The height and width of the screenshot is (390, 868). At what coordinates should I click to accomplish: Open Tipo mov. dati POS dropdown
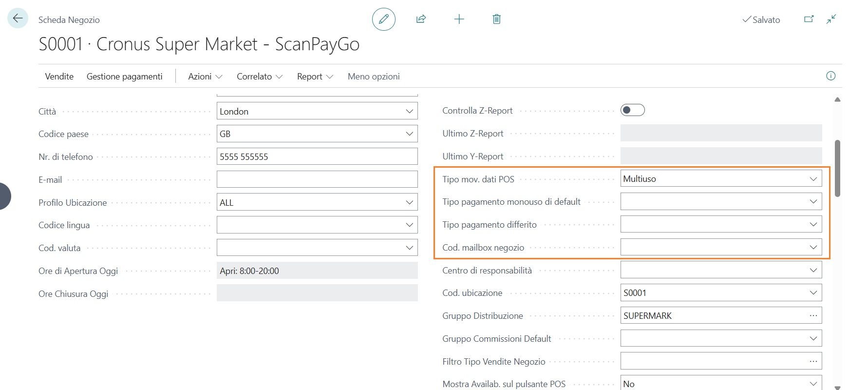813,179
